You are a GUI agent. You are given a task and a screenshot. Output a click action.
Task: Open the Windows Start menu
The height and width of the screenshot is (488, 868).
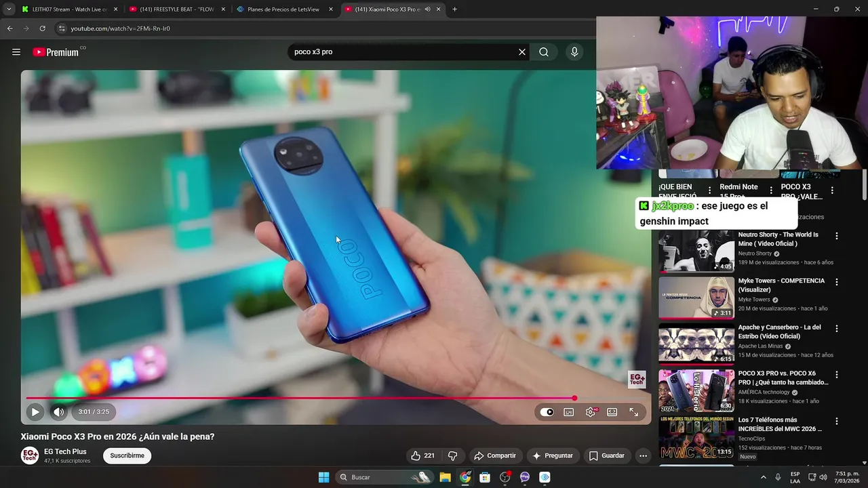click(x=323, y=477)
